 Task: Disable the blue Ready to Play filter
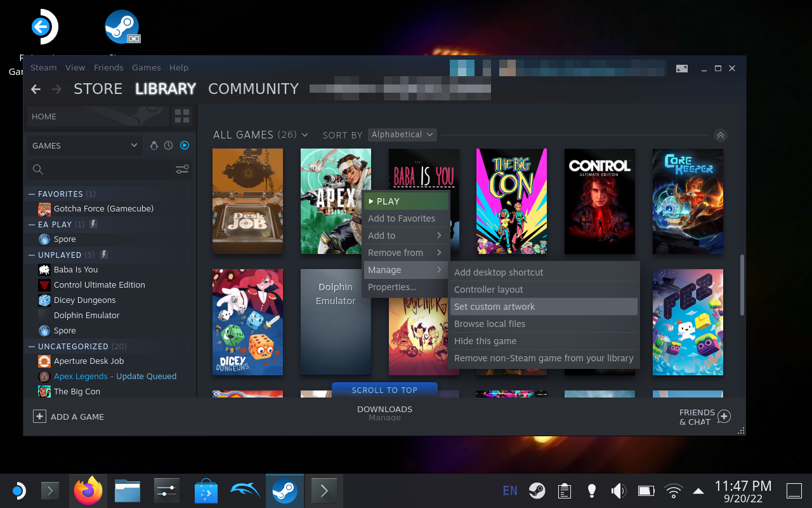tap(185, 145)
